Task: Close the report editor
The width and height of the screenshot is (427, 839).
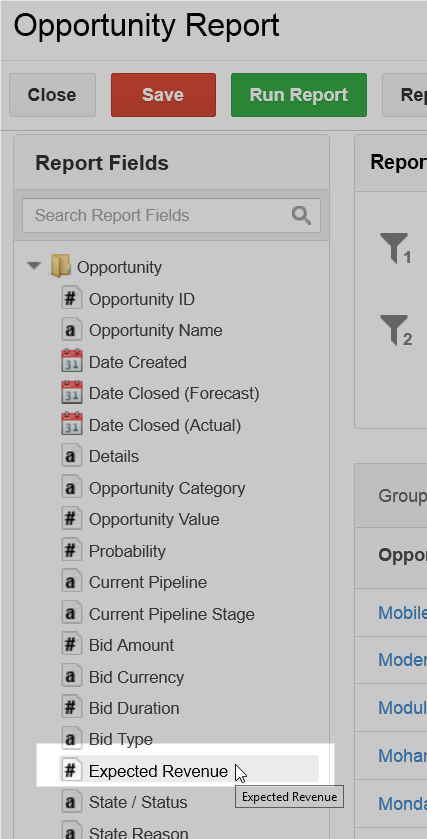Action: pyautogui.click(x=52, y=95)
